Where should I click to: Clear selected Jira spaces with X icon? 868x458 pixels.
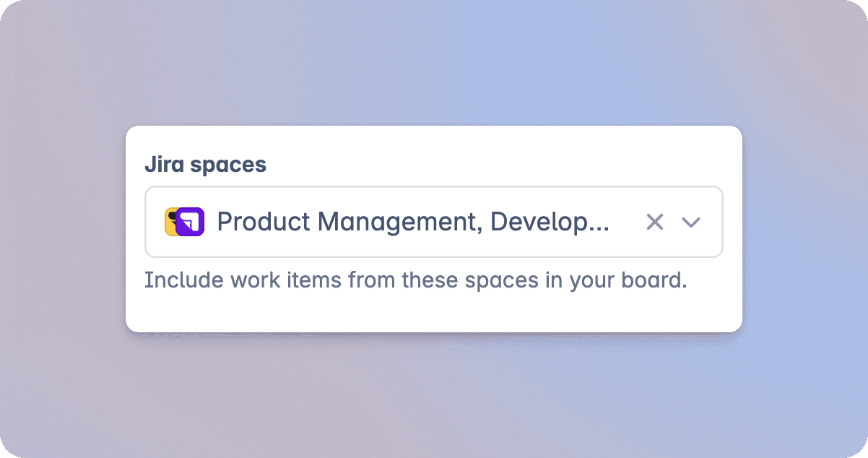pyautogui.click(x=654, y=222)
